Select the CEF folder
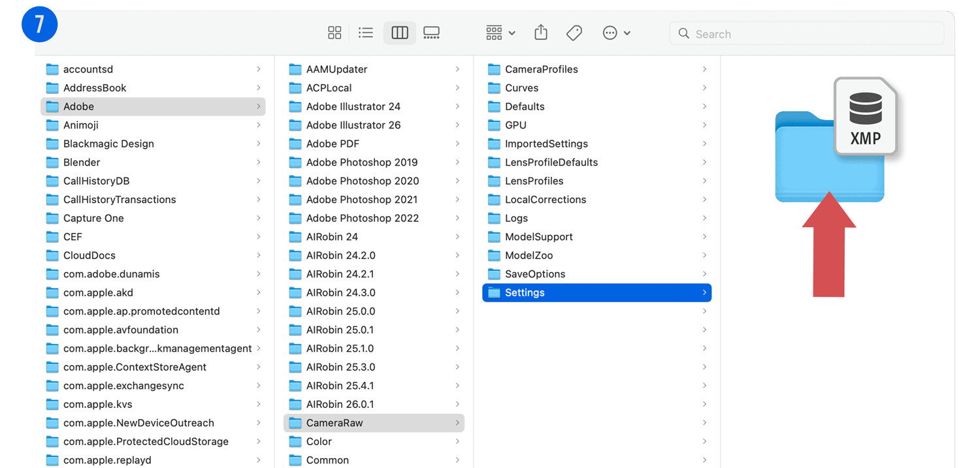 click(x=153, y=236)
